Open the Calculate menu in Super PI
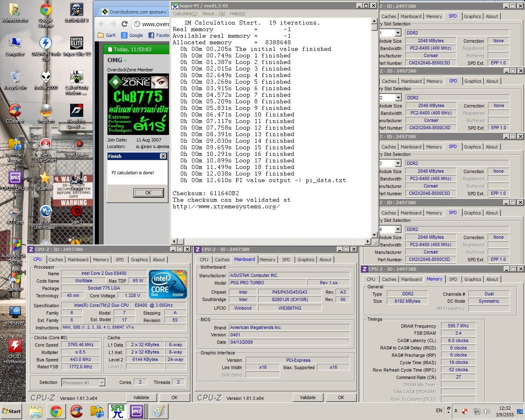 point(185,14)
